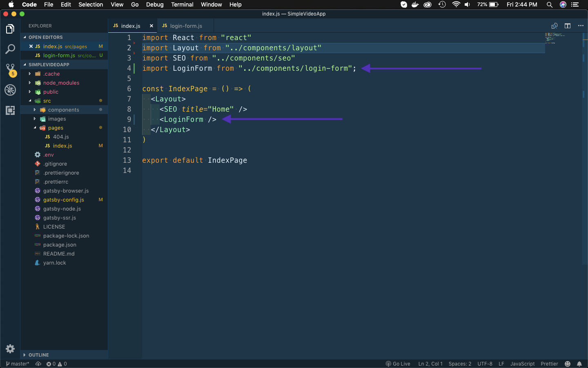Open the Time Machine menu bar icon
The width and height of the screenshot is (588, 368).
click(x=442, y=4)
